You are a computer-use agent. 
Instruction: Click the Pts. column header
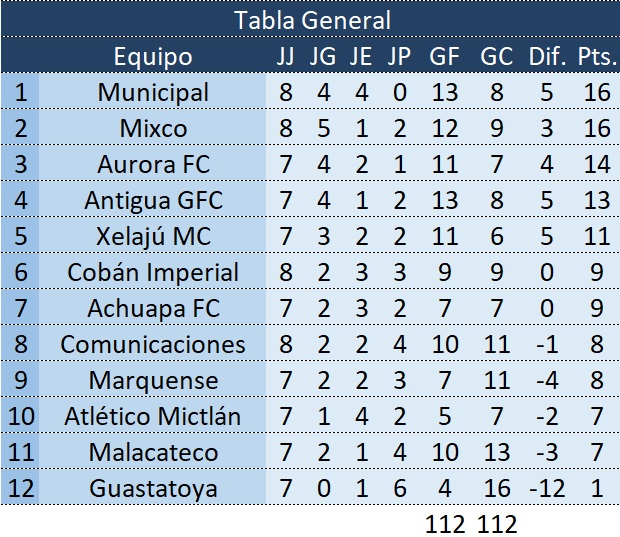click(597, 57)
